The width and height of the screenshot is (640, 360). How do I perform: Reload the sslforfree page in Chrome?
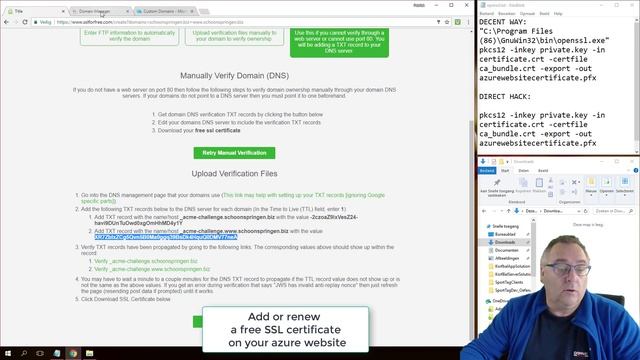pos(25,22)
